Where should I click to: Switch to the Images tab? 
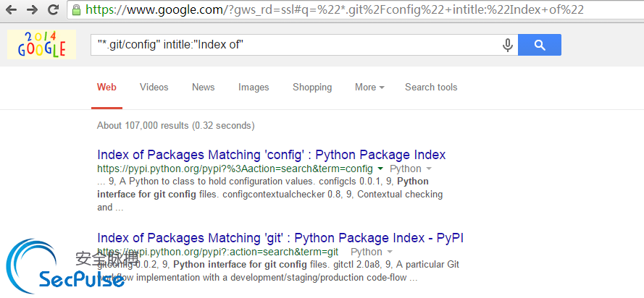click(x=254, y=87)
